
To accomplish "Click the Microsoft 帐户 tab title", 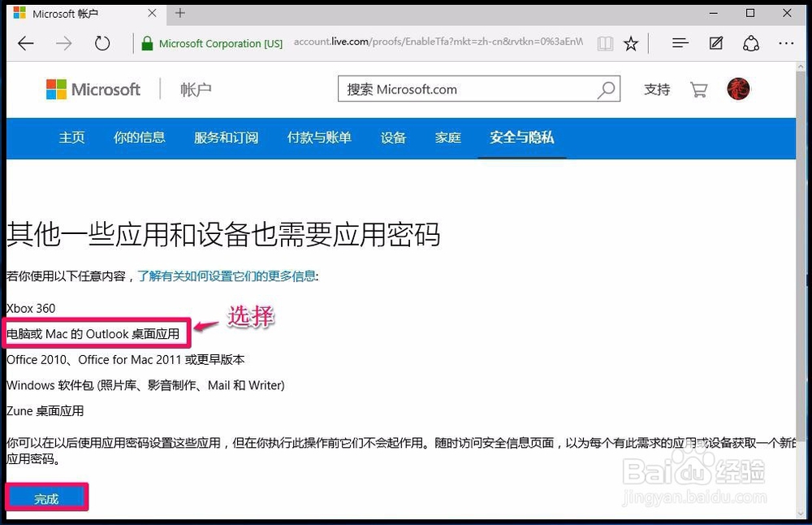I will [x=65, y=14].
